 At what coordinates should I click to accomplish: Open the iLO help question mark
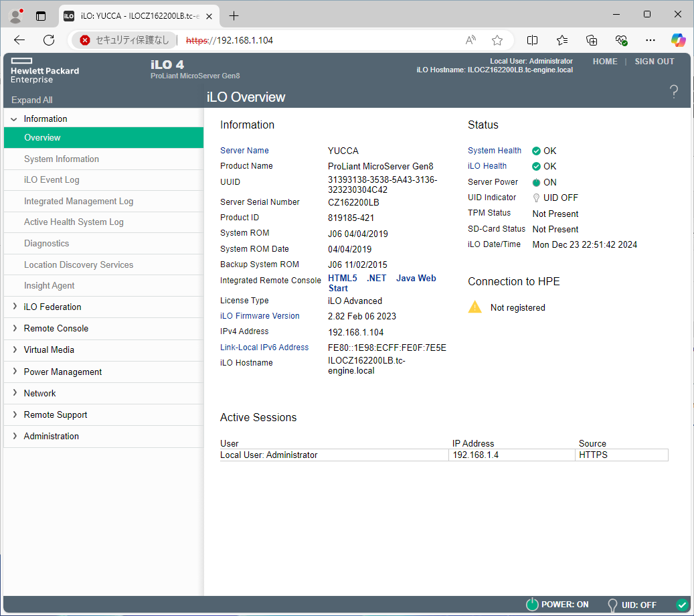pyautogui.click(x=674, y=92)
